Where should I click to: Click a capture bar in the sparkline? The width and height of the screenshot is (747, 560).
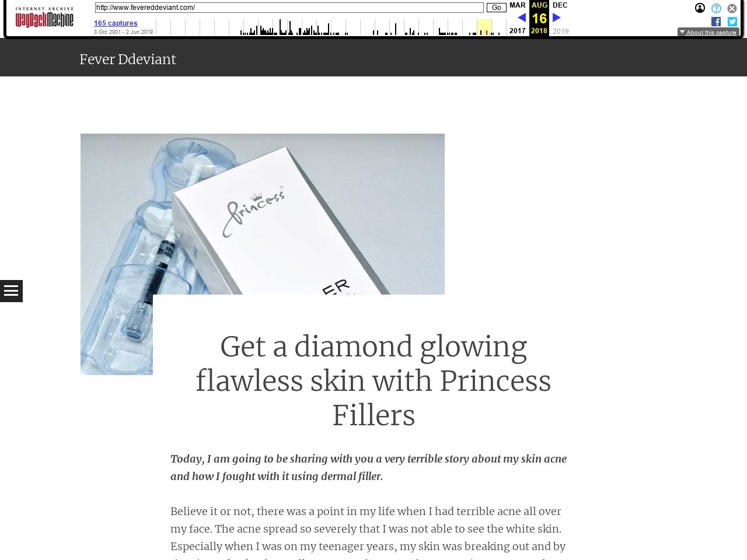click(x=280, y=27)
